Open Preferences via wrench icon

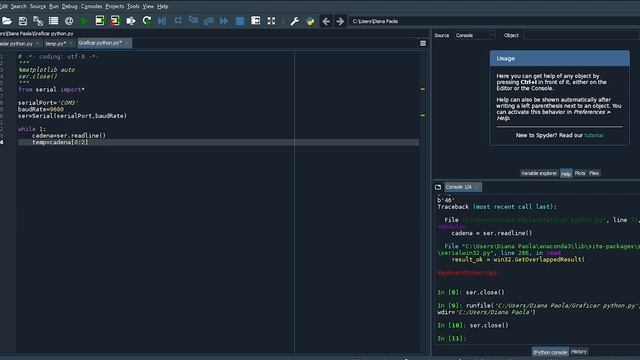pos(294,21)
